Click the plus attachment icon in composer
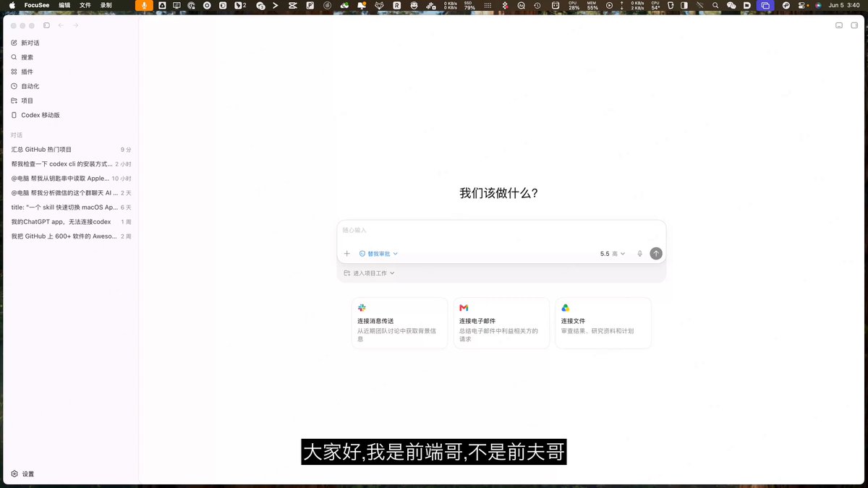This screenshot has width=868, height=488. tap(347, 254)
